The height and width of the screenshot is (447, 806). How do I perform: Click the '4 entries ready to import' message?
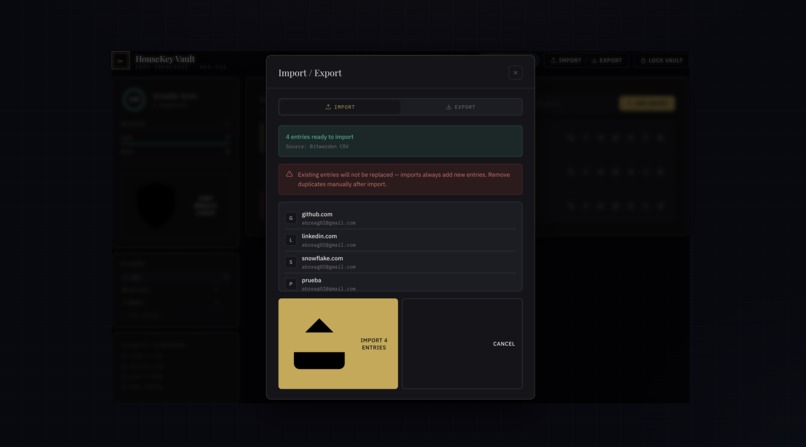point(320,137)
